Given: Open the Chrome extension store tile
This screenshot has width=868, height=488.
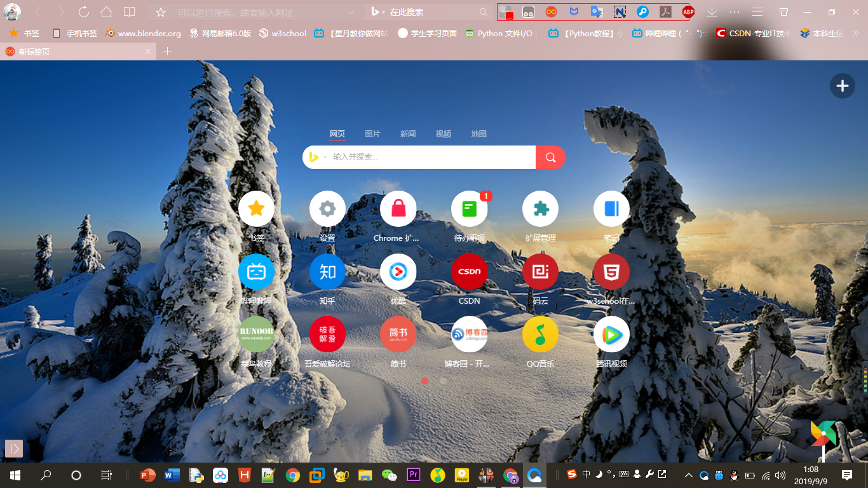Looking at the screenshot, I should (398, 208).
